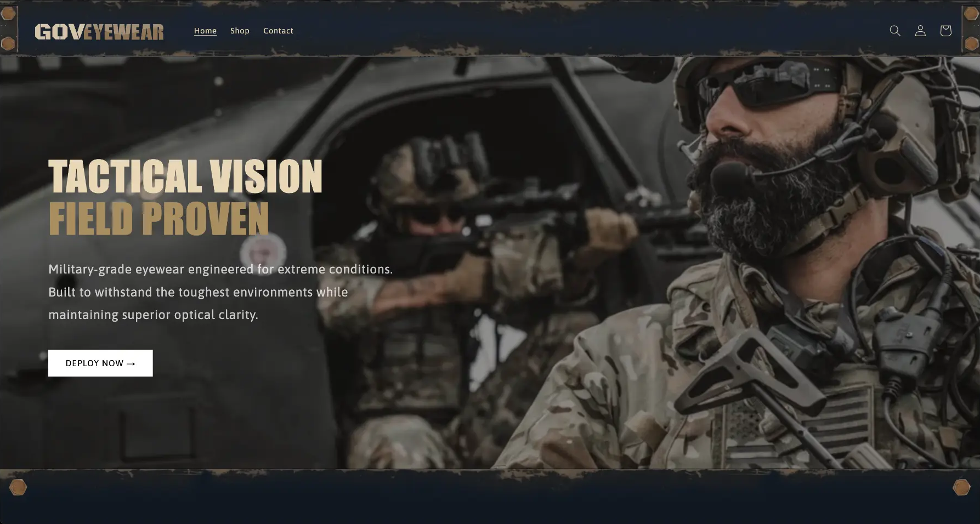The width and height of the screenshot is (980, 524).
Task: Click the GOVEYEWEAR logo
Action: pyautogui.click(x=99, y=32)
